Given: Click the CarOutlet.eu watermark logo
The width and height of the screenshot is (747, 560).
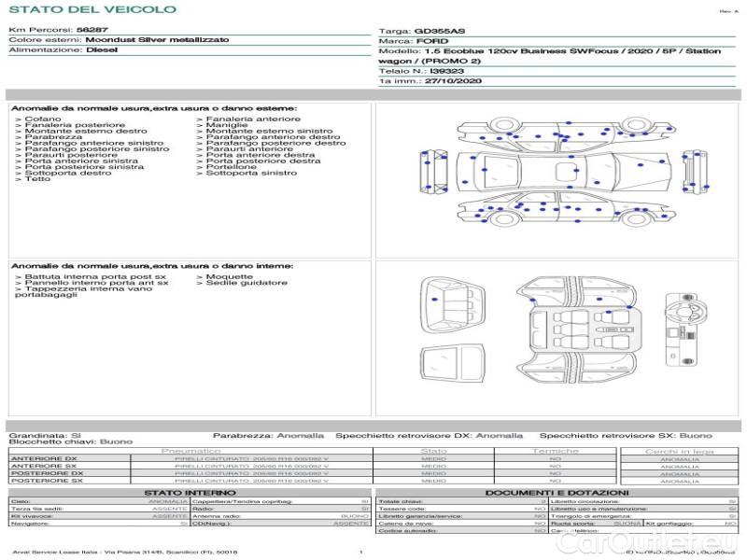Looking at the screenshot, I should point(669,542).
